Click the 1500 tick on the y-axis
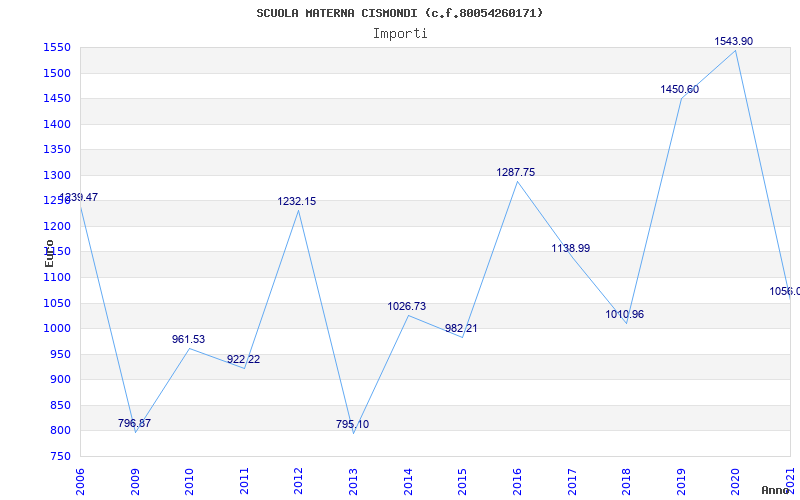The height and width of the screenshot is (500, 800). (56, 73)
